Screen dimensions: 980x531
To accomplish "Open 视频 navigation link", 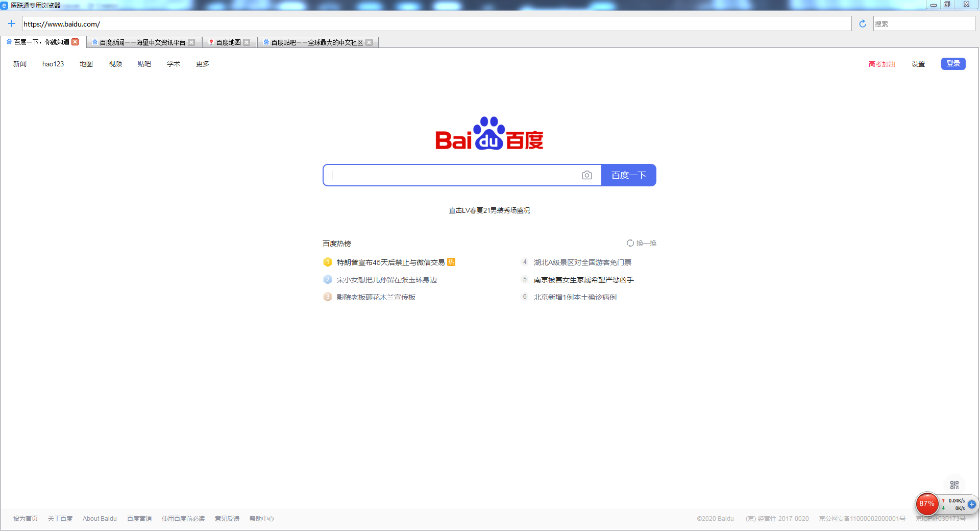I will pos(115,64).
